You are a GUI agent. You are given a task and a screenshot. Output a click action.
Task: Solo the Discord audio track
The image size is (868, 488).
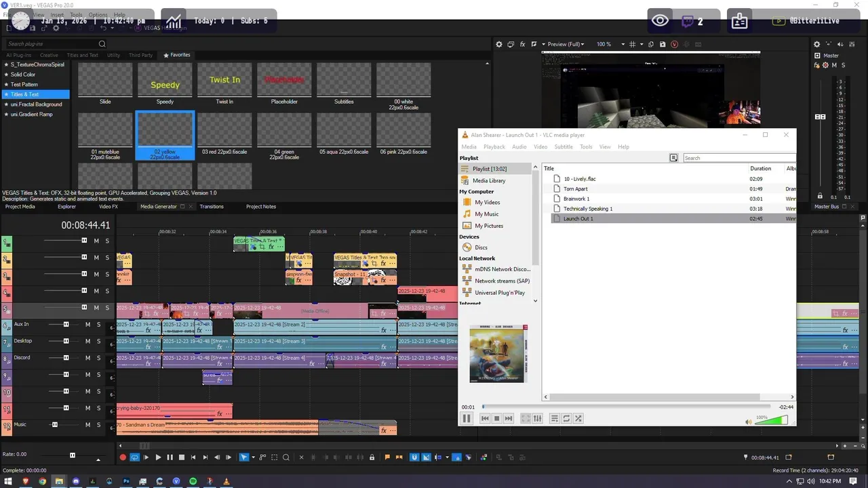(x=98, y=358)
